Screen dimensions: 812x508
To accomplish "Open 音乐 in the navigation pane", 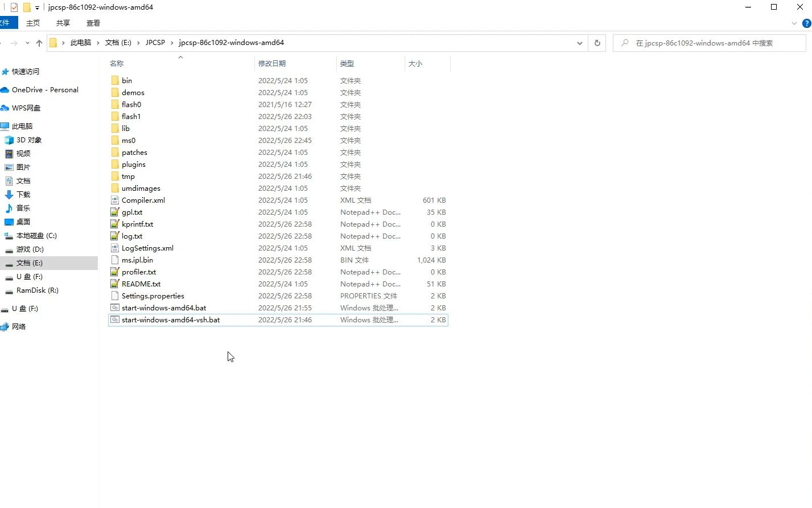I will tap(23, 208).
